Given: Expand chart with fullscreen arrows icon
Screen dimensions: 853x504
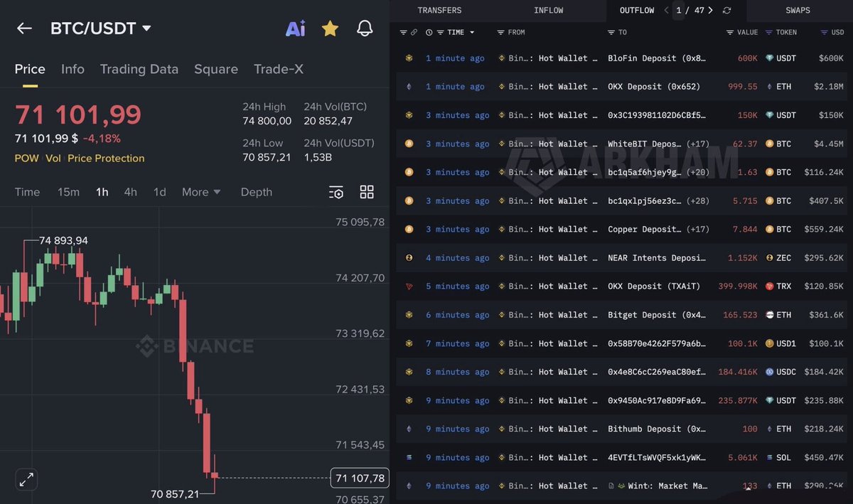Looking at the screenshot, I should point(26,480).
